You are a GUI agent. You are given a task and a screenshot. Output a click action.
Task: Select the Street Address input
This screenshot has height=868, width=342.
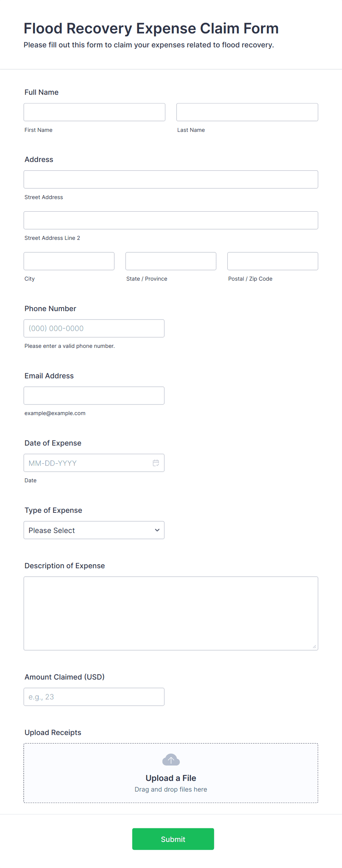point(171,179)
